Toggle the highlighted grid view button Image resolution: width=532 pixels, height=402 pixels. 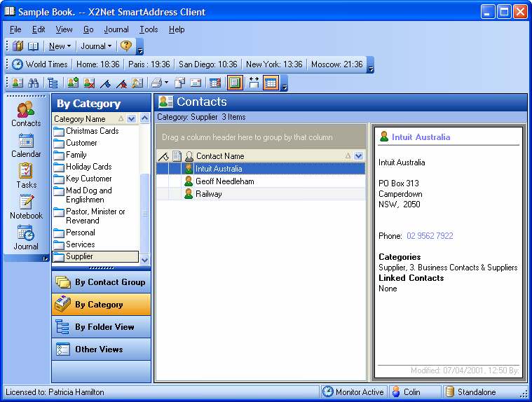271,83
